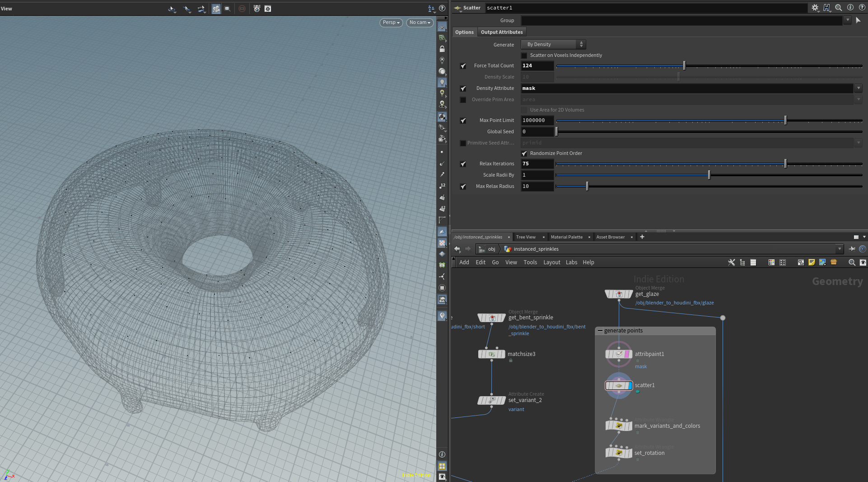The image size is (868, 482).
Task: Click the gear menu icon in the parameter pane
Action: pos(815,8)
